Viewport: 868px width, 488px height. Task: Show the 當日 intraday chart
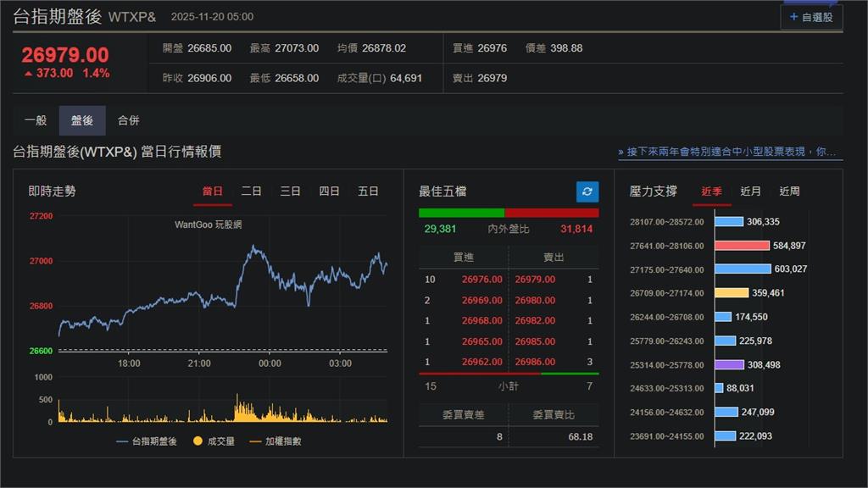click(212, 191)
